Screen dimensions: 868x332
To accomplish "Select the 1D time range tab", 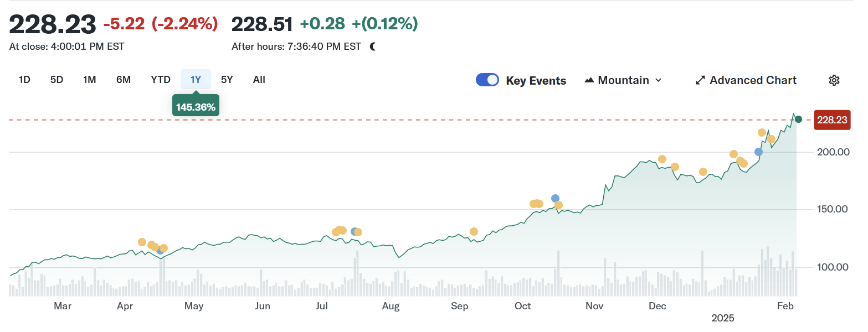I will (x=24, y=80).
